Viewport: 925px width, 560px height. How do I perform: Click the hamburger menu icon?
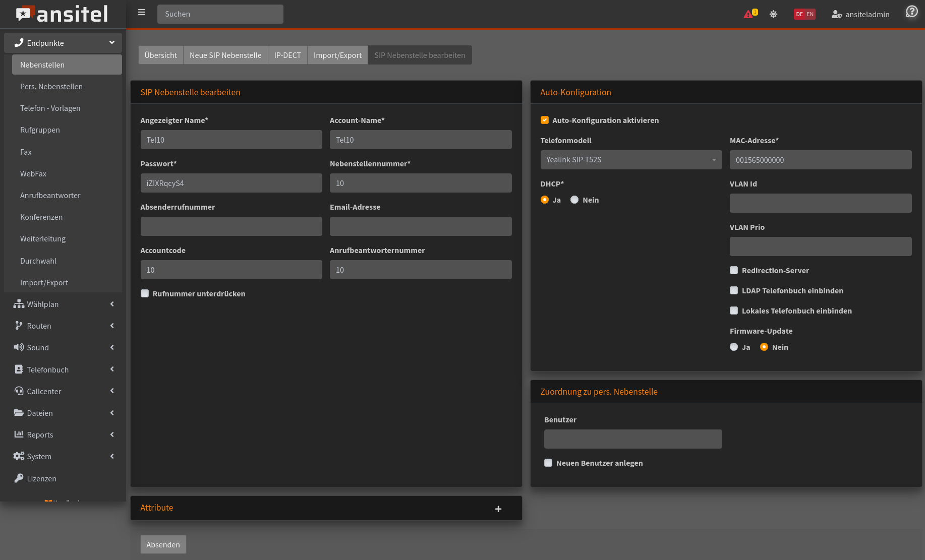tap(142, 13)
